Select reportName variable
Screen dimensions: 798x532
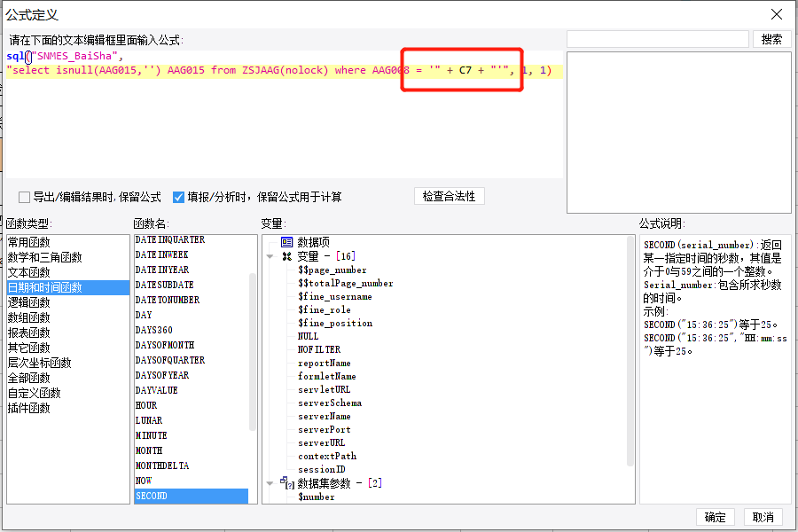[325, 363]
